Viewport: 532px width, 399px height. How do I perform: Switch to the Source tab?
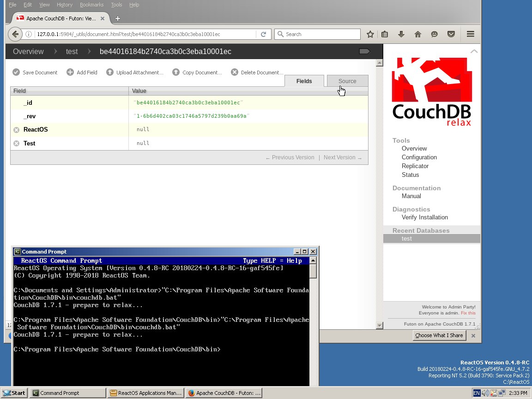pos(347,81)
